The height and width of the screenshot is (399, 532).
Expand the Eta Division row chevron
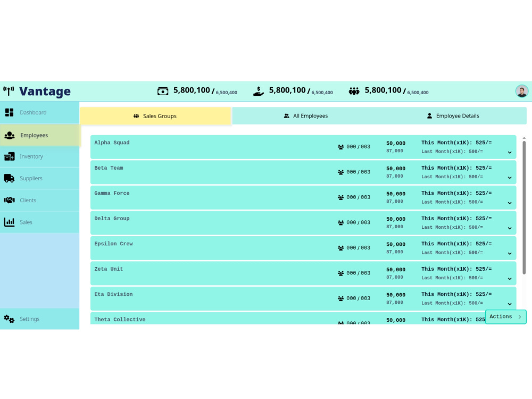[x=510, y=304]
